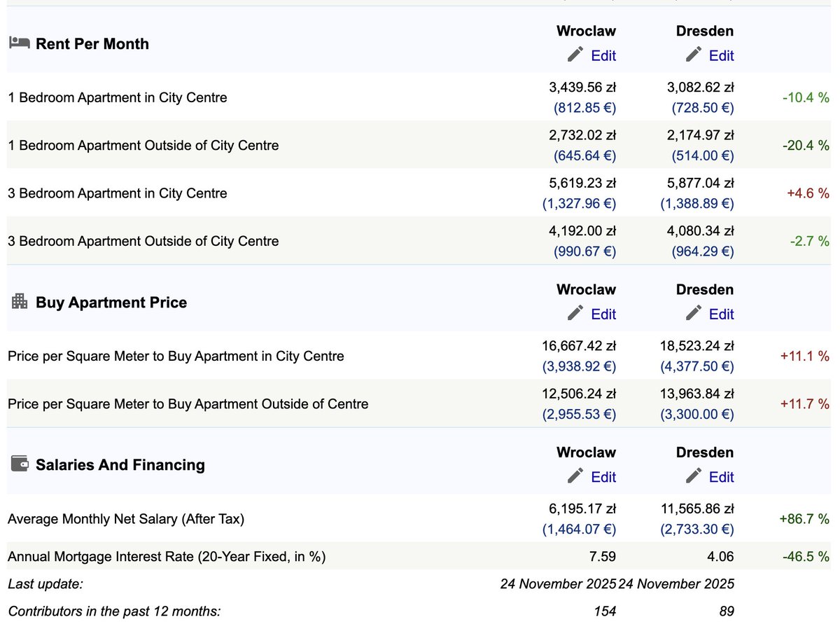Click the pencil icon under Dresden in Salaries And Financing
The height and width of the screenshot is (636, 840).
coord(694,476)
